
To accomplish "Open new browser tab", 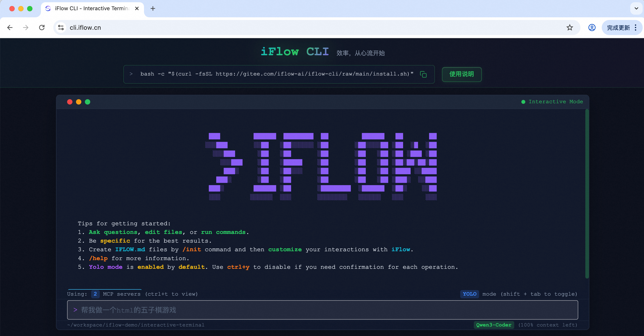I will click(x=153, y=8).
